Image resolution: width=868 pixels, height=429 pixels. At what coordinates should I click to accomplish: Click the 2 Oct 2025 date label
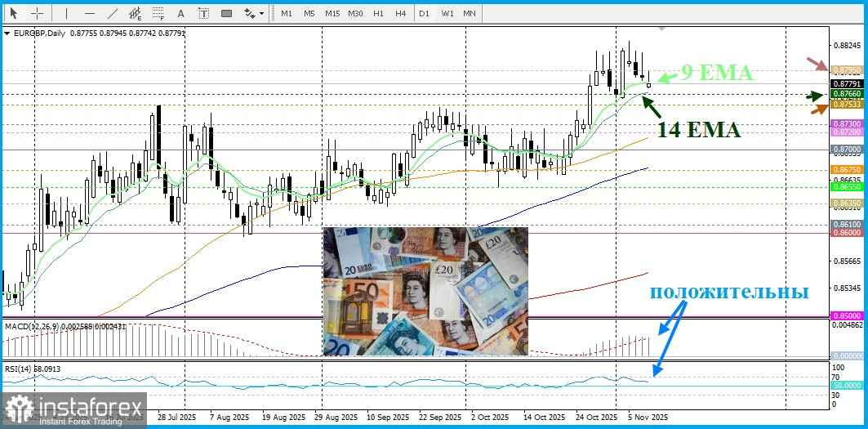point(489,417)
